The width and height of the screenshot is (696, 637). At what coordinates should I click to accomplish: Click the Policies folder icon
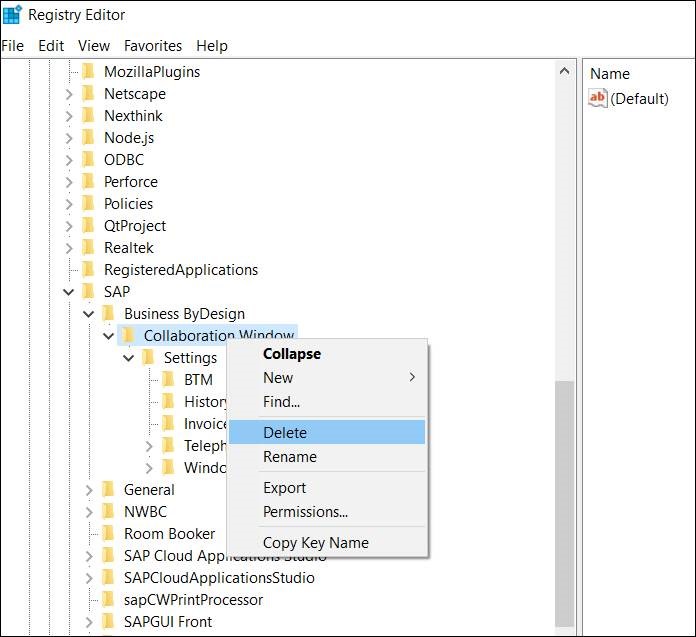[x=89, y=203]
